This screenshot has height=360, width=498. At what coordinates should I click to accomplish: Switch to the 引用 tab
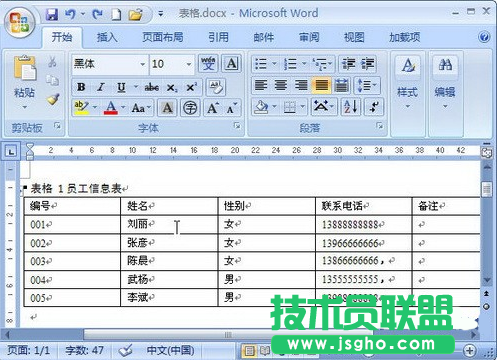[218, 37]
